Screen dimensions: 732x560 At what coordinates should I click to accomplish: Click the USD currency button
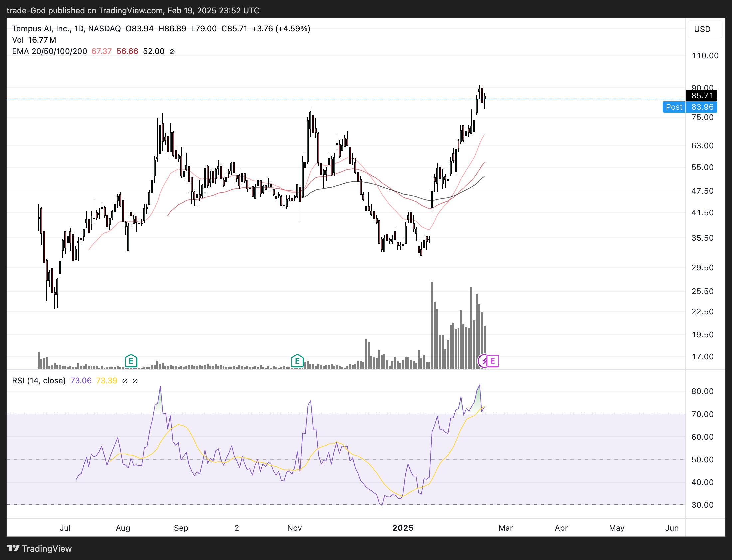coord(705,29)
